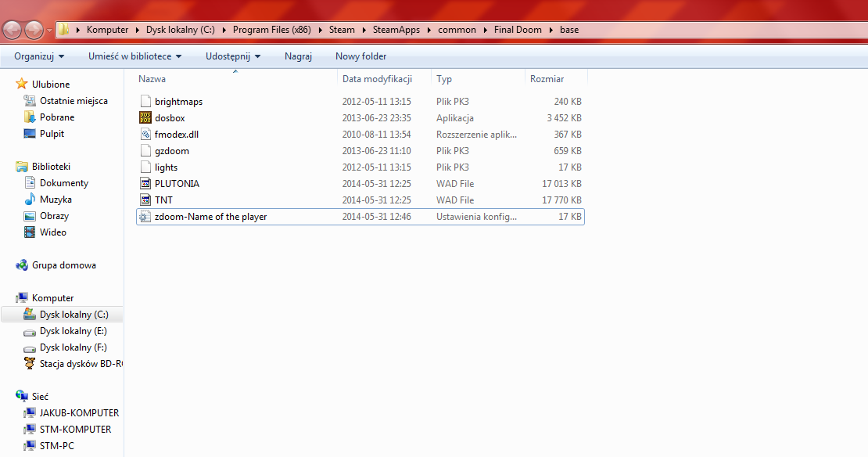Image resolution: width=868 pixels, height=457 pixels.
Task: Click '17 770 KB' size of TNT
Action: (x=562, y=200)
